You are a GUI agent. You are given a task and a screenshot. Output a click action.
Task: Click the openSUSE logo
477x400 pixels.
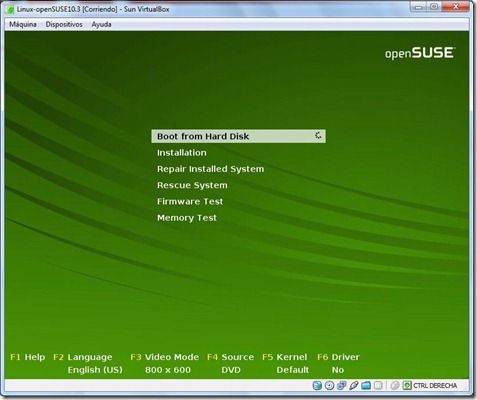click(420, 53)
